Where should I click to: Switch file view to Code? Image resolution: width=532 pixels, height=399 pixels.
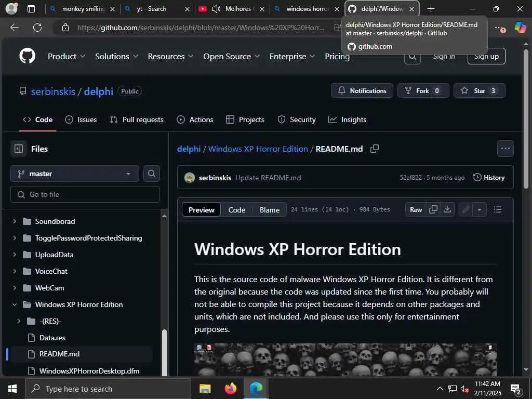237,210
